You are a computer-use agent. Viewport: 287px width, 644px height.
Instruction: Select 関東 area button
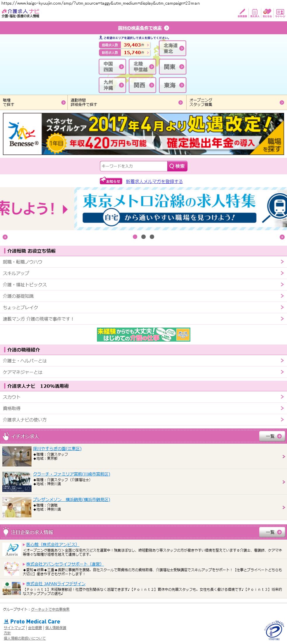(x=173, y=67)
